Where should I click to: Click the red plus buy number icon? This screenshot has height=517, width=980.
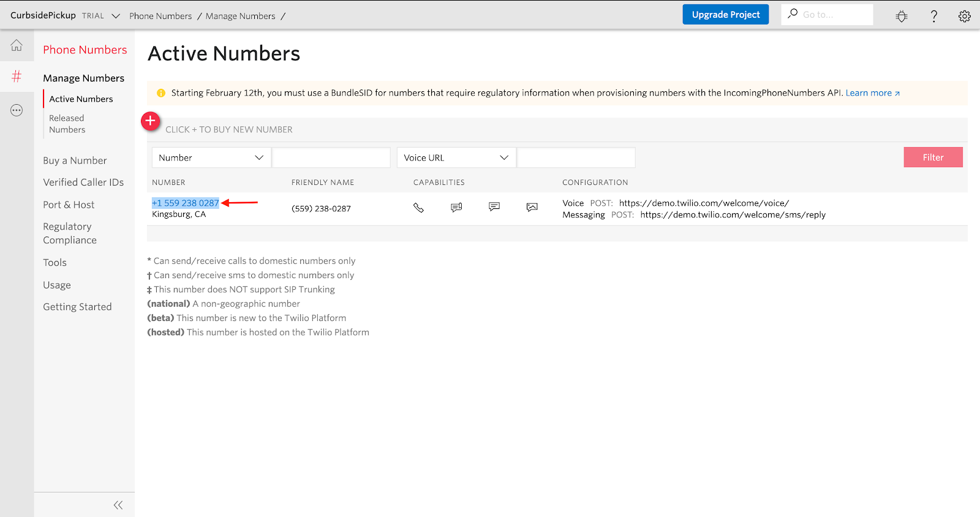151,121
